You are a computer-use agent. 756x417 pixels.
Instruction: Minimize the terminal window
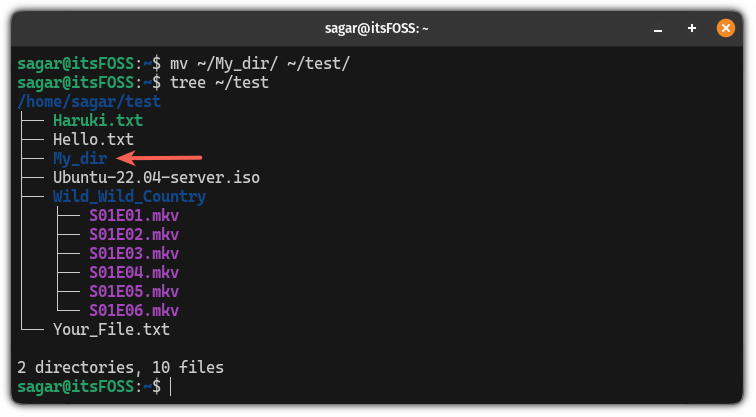(659, 29)
